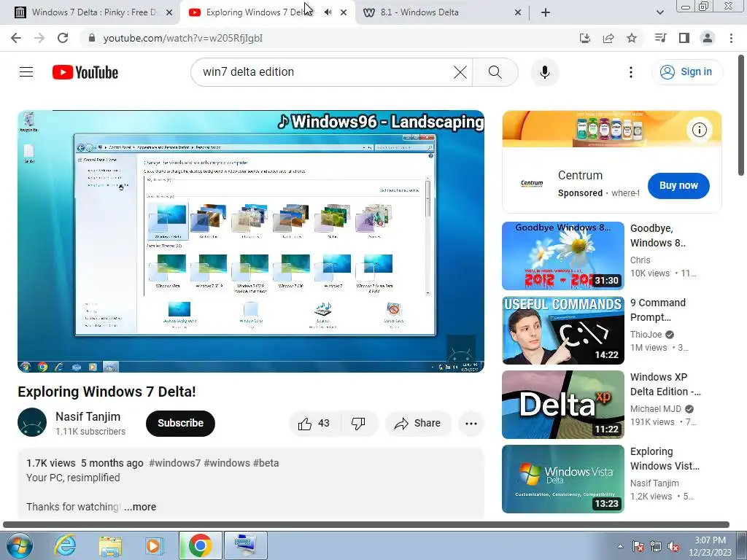747x560 pixels.
Task: Click the taskbar clock showing 3:07 PM
Action: pos(710,546)
